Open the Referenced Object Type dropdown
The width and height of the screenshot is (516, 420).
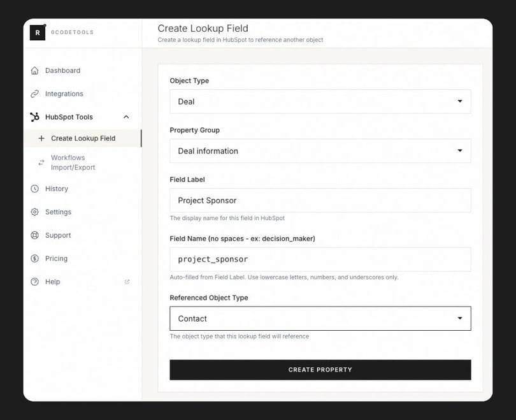click(x=320, y=319)
